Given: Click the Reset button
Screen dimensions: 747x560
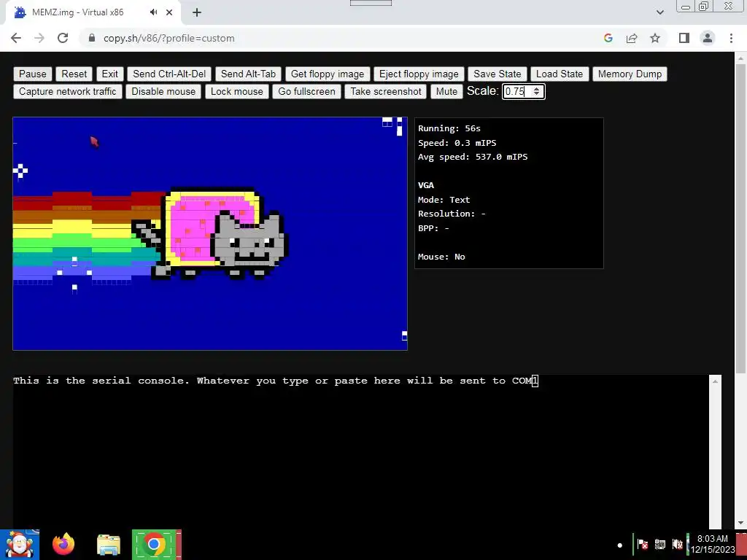Looking at the screenshot, I should click(74, 74).
